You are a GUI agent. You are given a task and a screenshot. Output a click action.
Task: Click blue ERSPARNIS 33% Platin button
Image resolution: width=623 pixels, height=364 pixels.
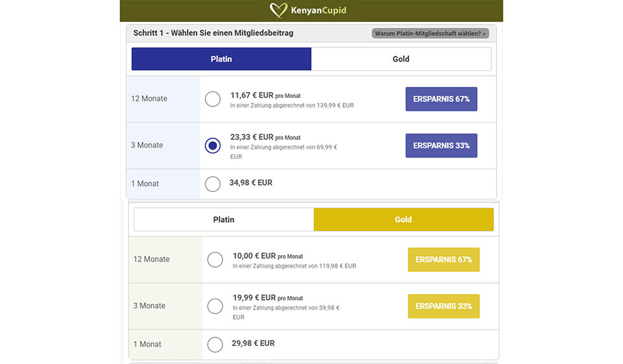[441, 145]
